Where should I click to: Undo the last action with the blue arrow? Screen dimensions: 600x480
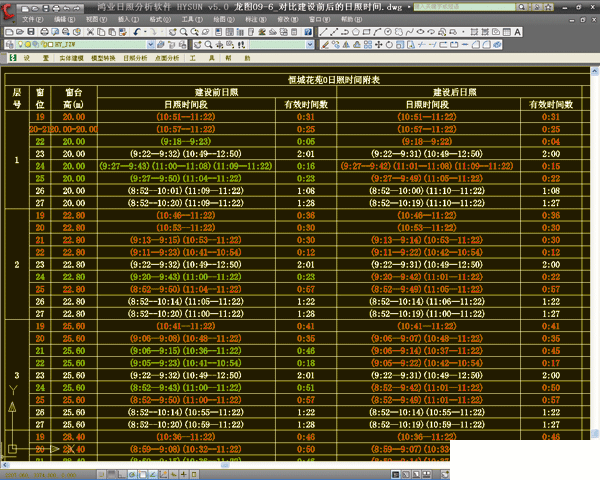[x=137, y=32]
